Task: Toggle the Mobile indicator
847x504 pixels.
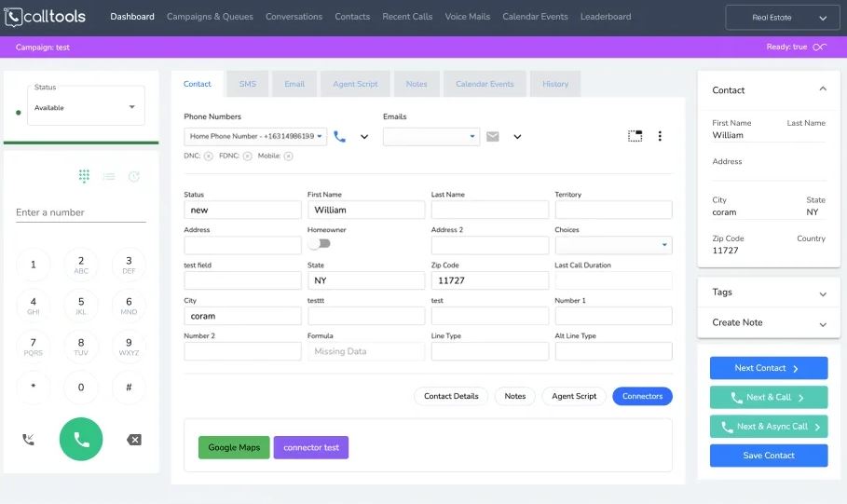Action: click(x=289, y=157)
